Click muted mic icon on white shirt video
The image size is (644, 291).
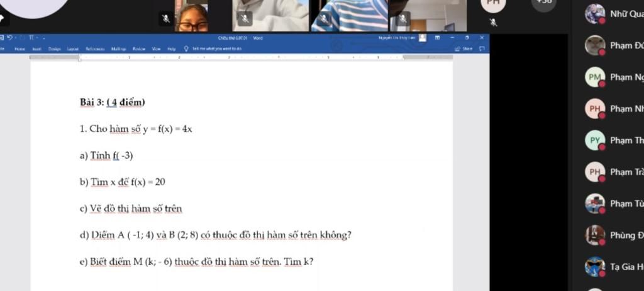245,18
